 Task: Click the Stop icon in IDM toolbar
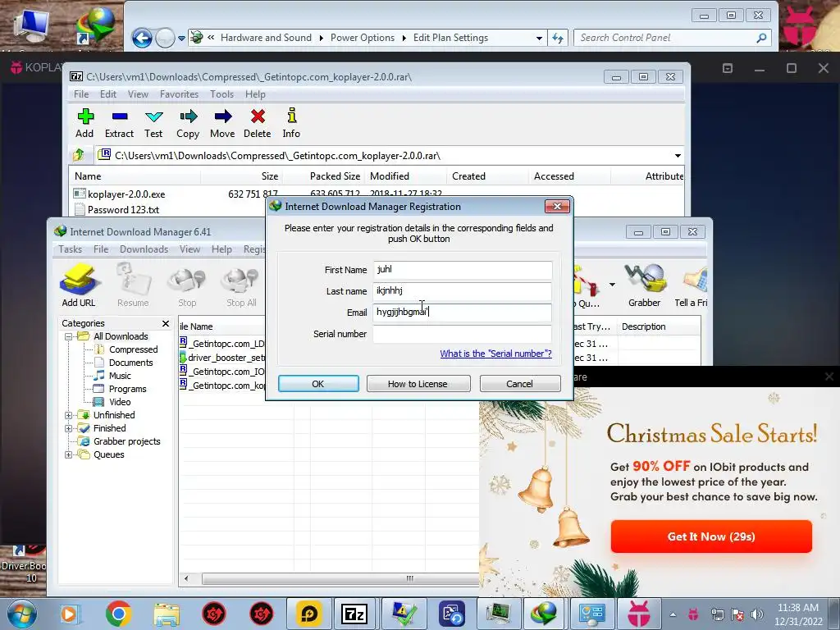pyautogui.click(x=187, y=285)
